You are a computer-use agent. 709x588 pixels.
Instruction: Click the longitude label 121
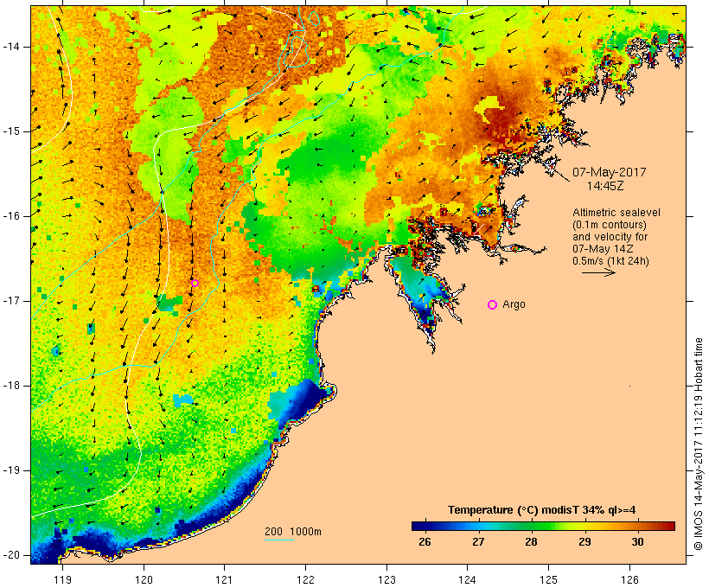click(x=224, y=579)
